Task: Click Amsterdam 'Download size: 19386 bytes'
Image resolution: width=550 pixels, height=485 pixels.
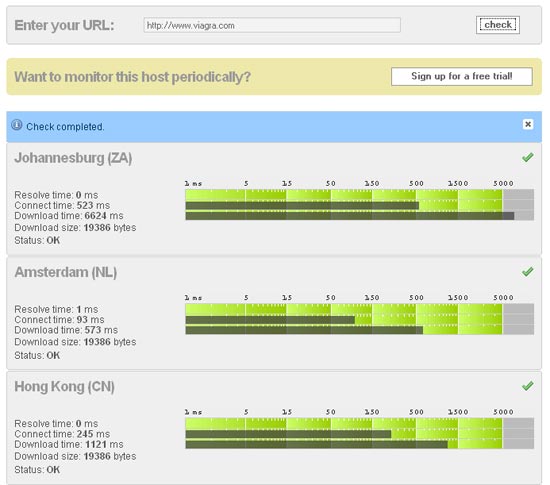Action: (75, 342)
